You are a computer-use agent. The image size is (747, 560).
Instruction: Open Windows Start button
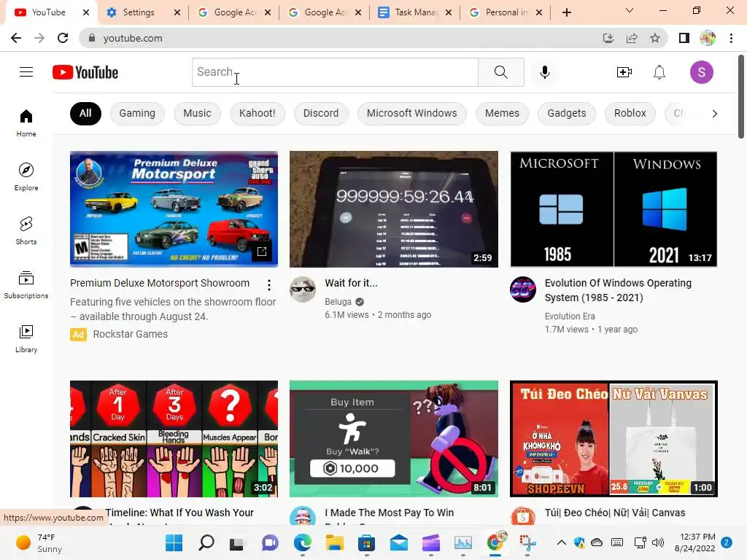[x=174, y=542]
